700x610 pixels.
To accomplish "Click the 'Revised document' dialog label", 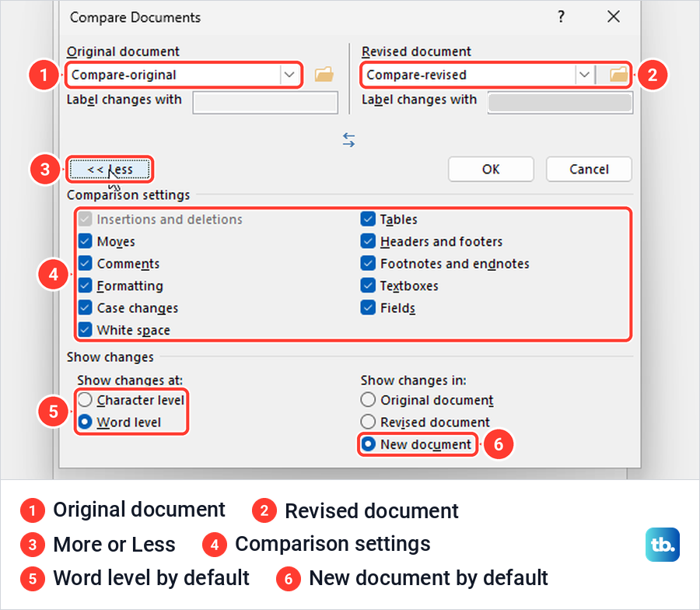I will tap(417, 51).
